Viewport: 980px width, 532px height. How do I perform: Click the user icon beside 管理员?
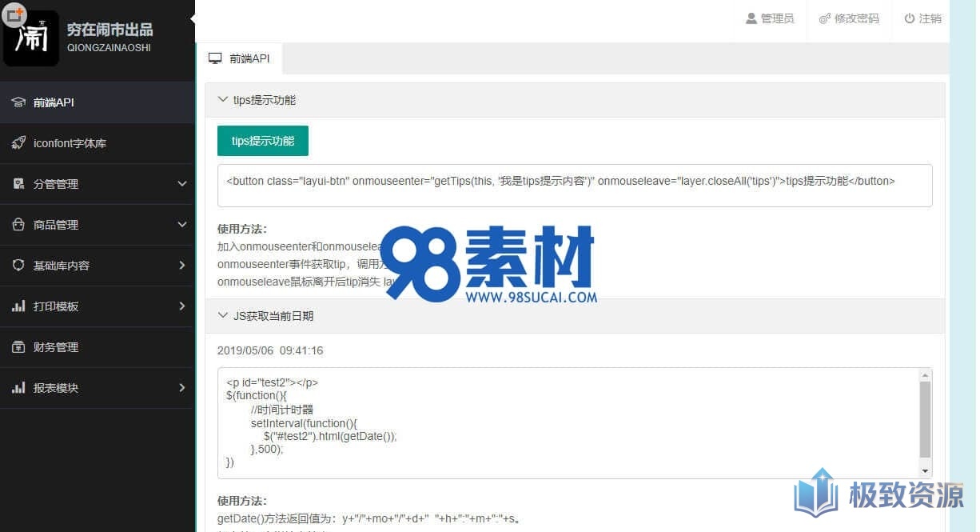coord(751,18)
